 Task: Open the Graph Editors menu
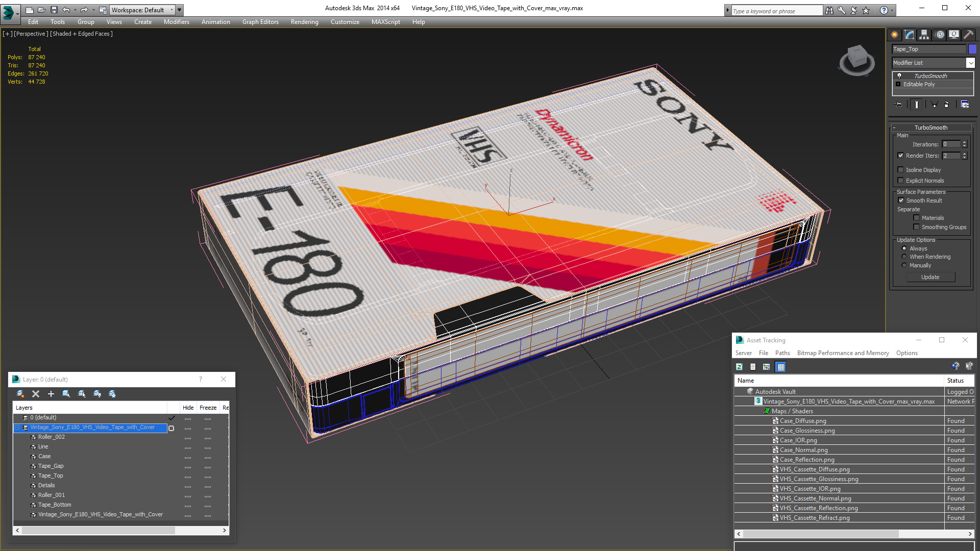260,22
